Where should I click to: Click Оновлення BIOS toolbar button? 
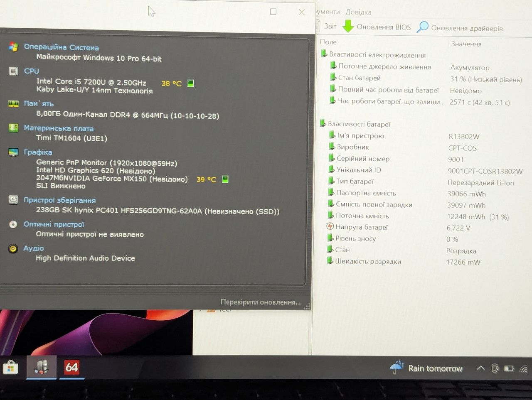coord(377,27)
